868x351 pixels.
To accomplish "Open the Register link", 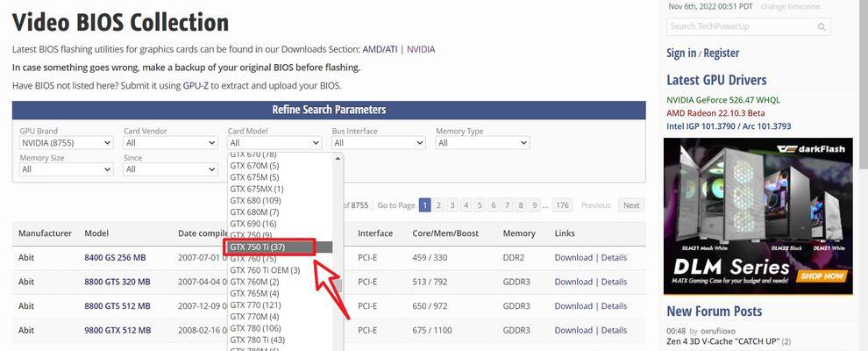I will pyautogui.click(x=722, y=54).
